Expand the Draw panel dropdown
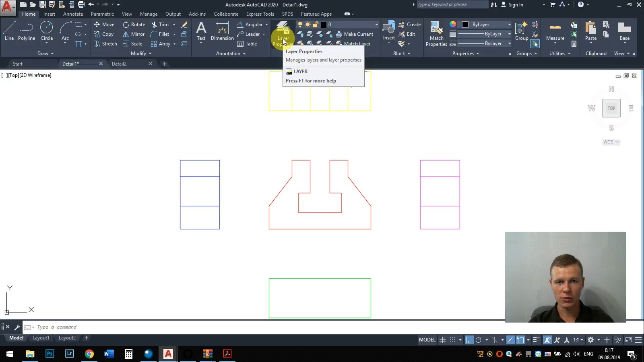The height and width of the screenshot is (362, 644). (45, 53)
